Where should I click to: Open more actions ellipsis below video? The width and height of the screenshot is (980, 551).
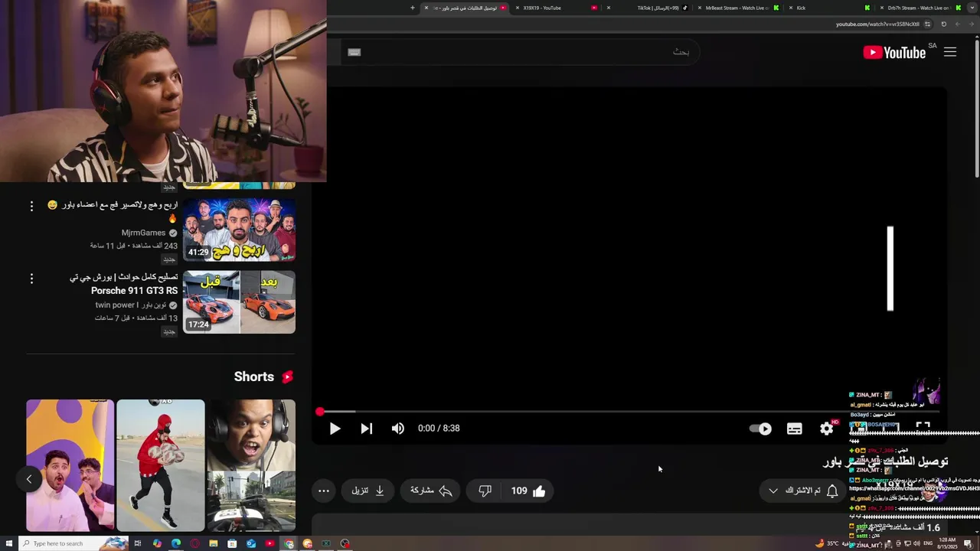(x=324, y=491)
